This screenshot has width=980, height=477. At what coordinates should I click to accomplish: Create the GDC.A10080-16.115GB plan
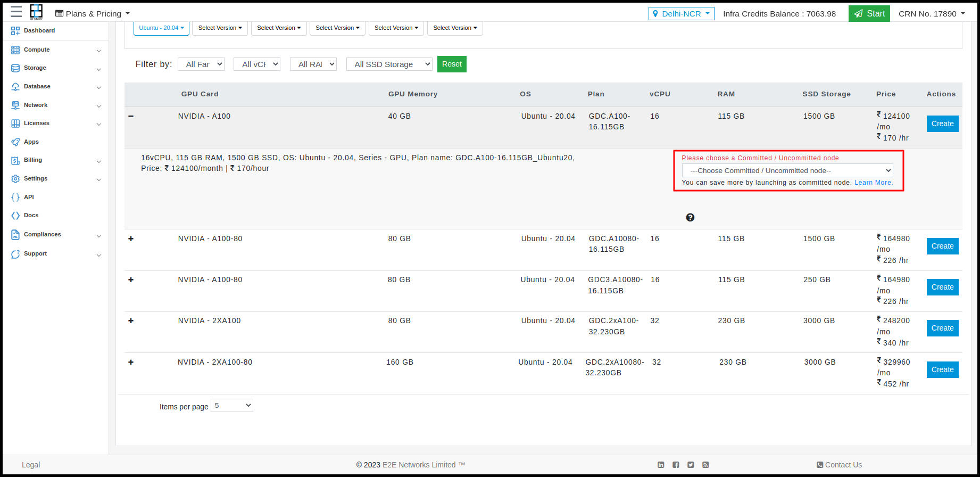pyautogui.click(x=942, y=246)
